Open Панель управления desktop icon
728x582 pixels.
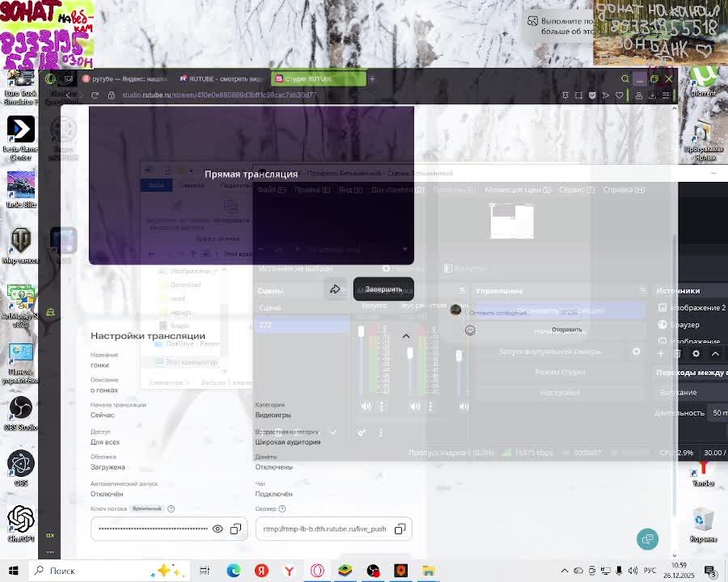[x=20, y=364]
